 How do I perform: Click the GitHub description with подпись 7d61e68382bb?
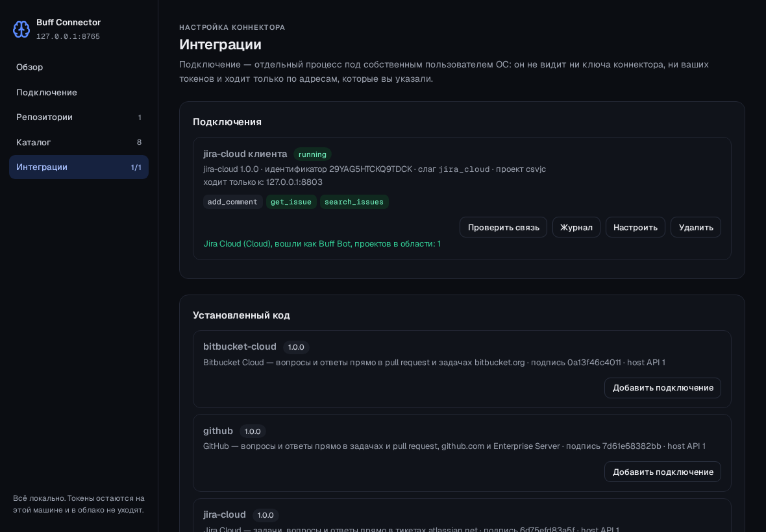(x=454, y=446)
